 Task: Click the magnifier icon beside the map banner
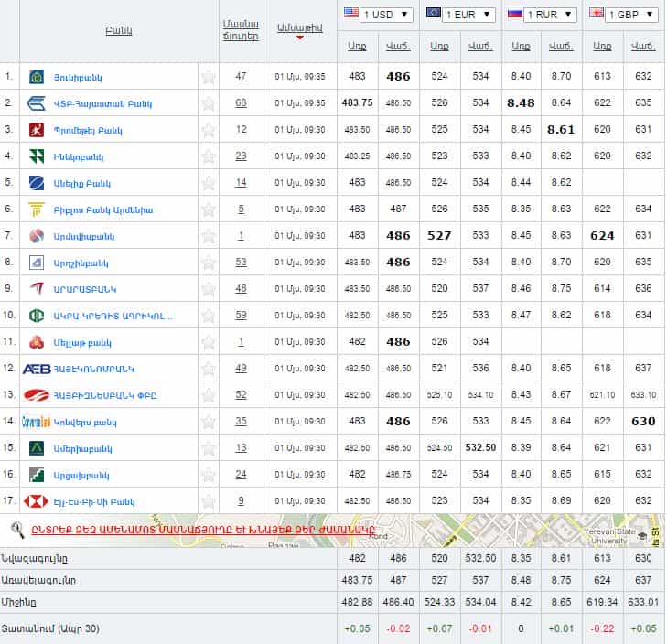pyautogui.click(x=17, y=528)
